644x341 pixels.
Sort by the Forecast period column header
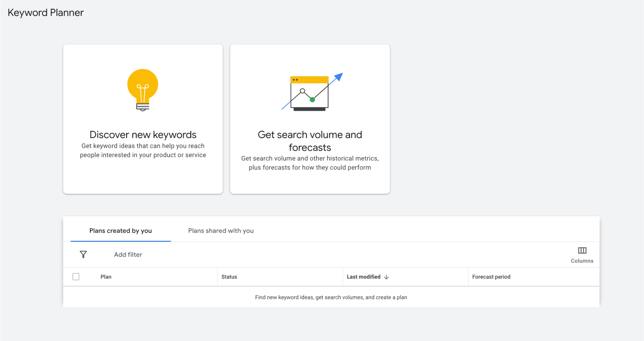click(491, 277)
